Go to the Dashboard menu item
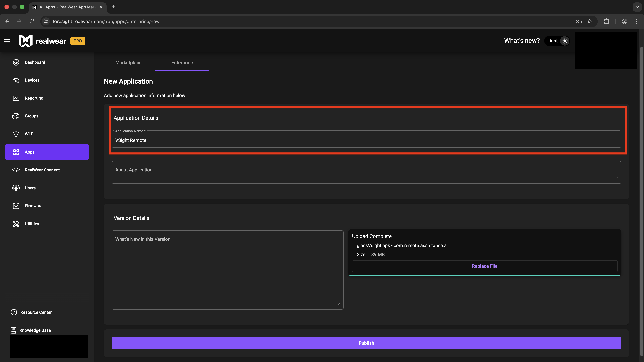Image resolution: width=644 pixels, height=362 pixels. 47,62
